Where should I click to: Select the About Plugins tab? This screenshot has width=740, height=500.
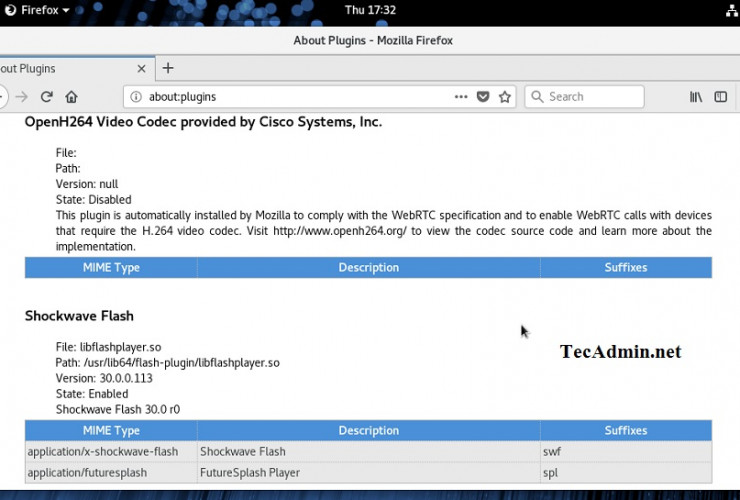coord(60,69)
